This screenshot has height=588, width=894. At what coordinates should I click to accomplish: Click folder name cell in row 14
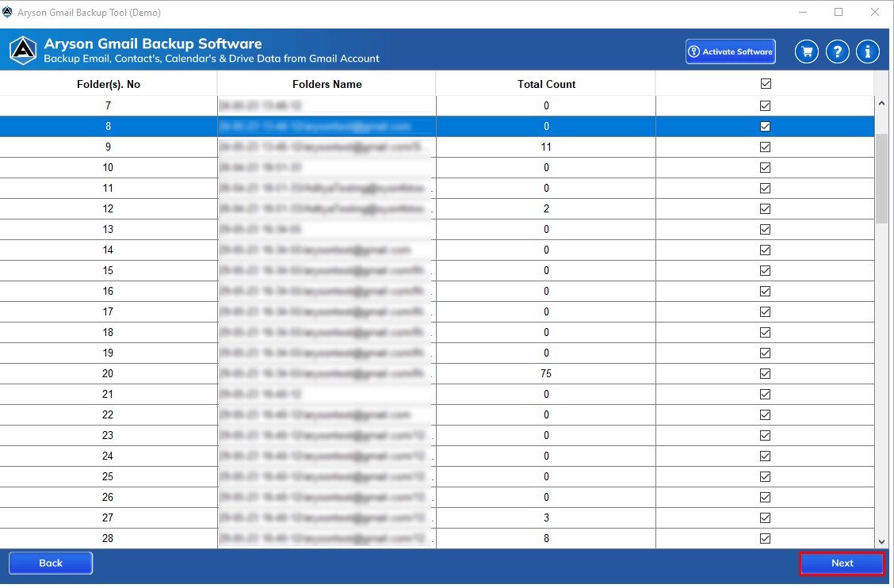pos(327,250)
